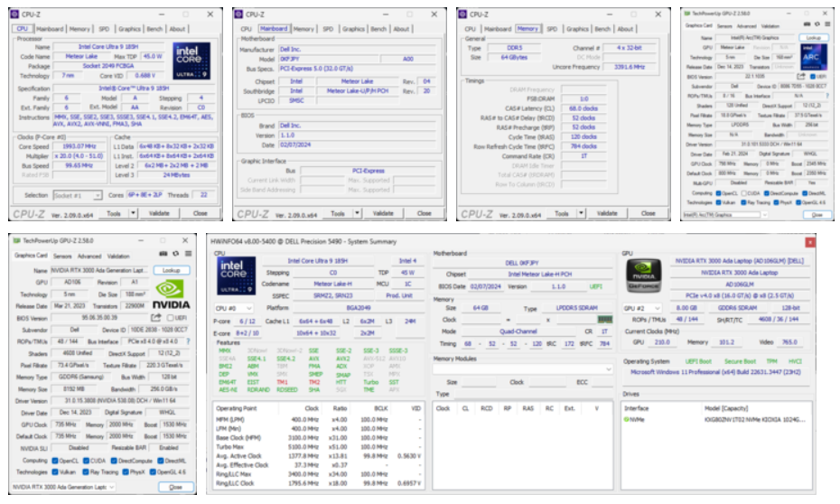Image resolution: width=840 pixels, height=504 pixels.
Task: Click the BIOS share icon in NVIDIA GPU-Z window
Action: [x=157, y=317]
